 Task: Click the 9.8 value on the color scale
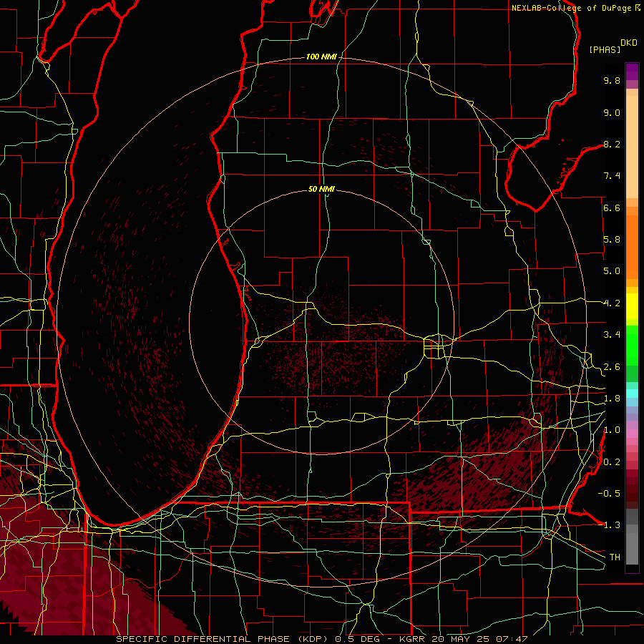pos(612,80)
